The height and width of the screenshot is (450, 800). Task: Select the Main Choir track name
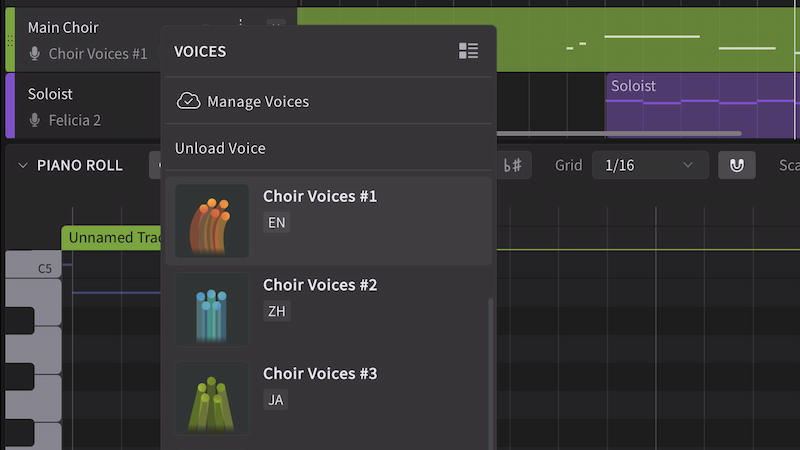click(63, 27)
